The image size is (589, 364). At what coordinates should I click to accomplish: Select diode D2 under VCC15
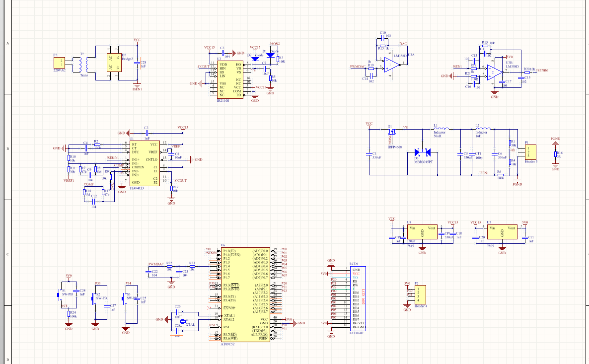coord(255,59)
